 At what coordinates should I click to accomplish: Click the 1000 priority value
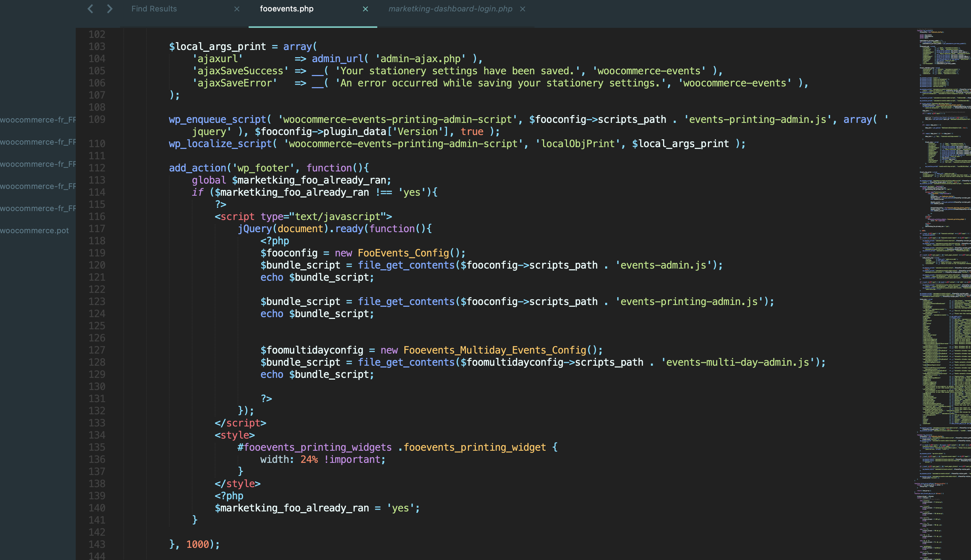(x=197, y=544)
